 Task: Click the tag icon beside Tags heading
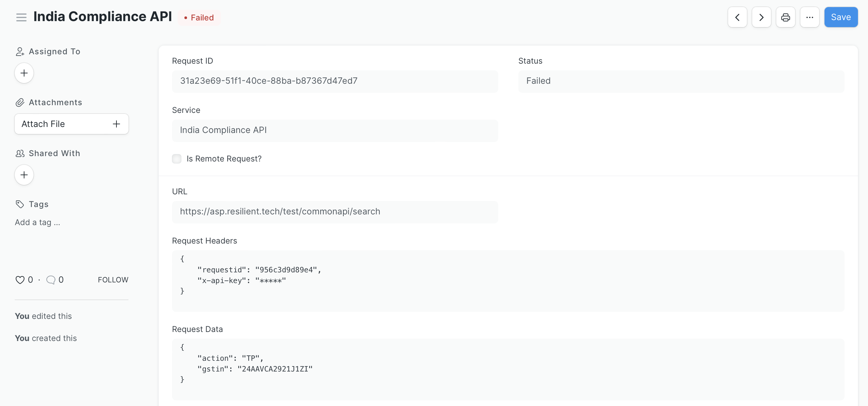tap(19, 204)
